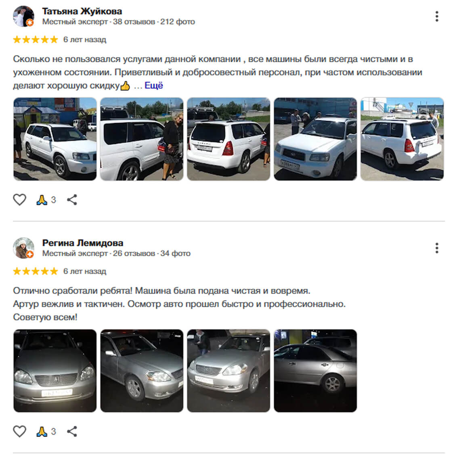The image size is (476, 468).
Task: Click five-star rating on Регина's review
Action: pos(36,271)
